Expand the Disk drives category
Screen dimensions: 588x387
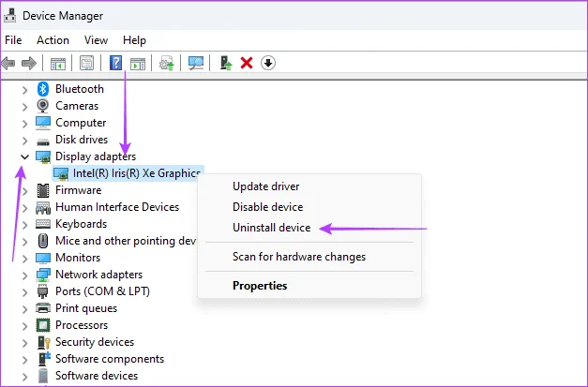click(24, 141)
